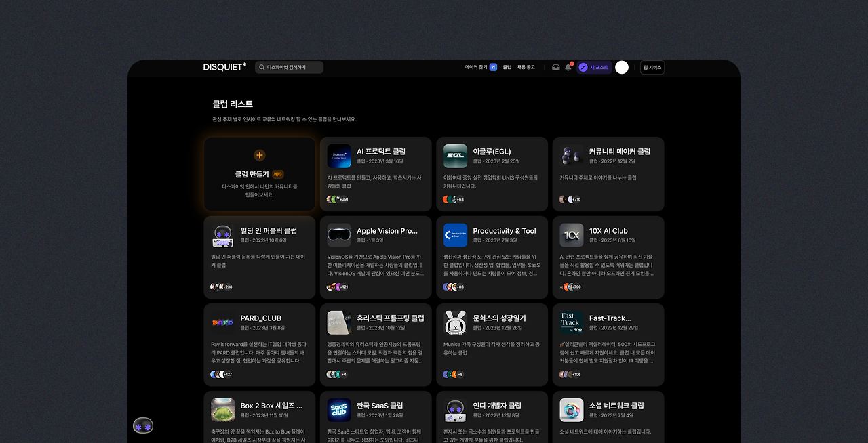The height and width of the screenshot is (443, 868).
Task: Open the AI 프로덕트 클럽 title link
Action: coord(381,152)
